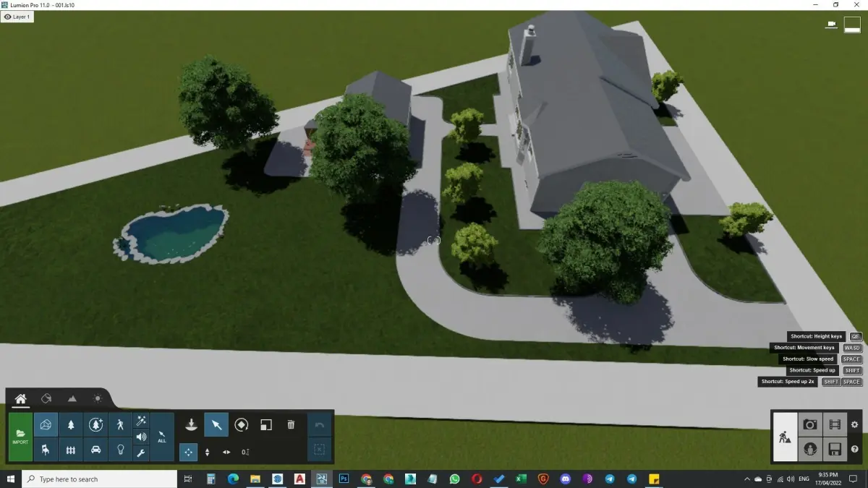
Task: Click the QE height keys shortcut
Action: point(856,336)
